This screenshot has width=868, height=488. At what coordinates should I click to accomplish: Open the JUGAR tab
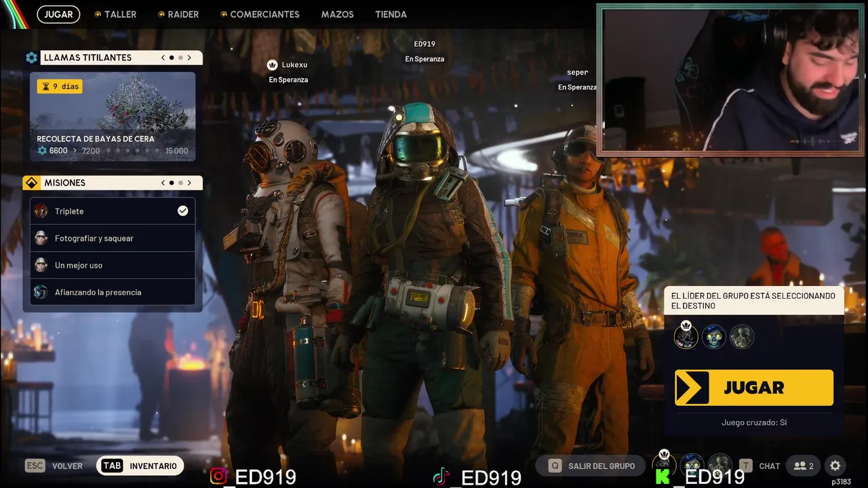point(58,14)
